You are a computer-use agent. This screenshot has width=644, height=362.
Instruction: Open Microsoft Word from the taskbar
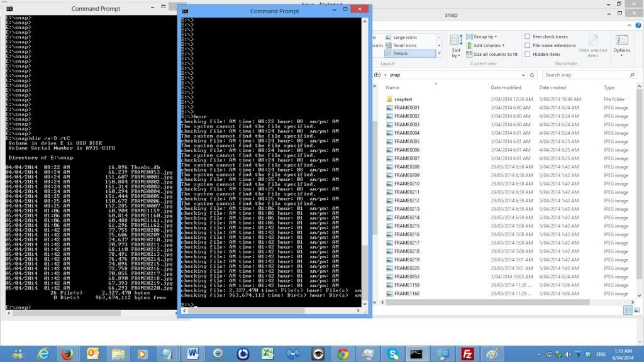point(193,354)
